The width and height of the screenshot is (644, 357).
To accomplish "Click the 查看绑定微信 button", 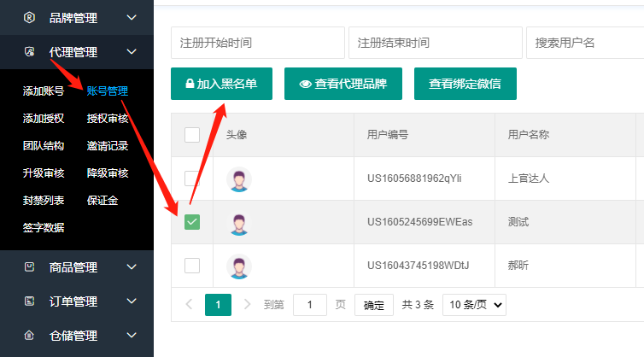I will [x=465, y=84].
